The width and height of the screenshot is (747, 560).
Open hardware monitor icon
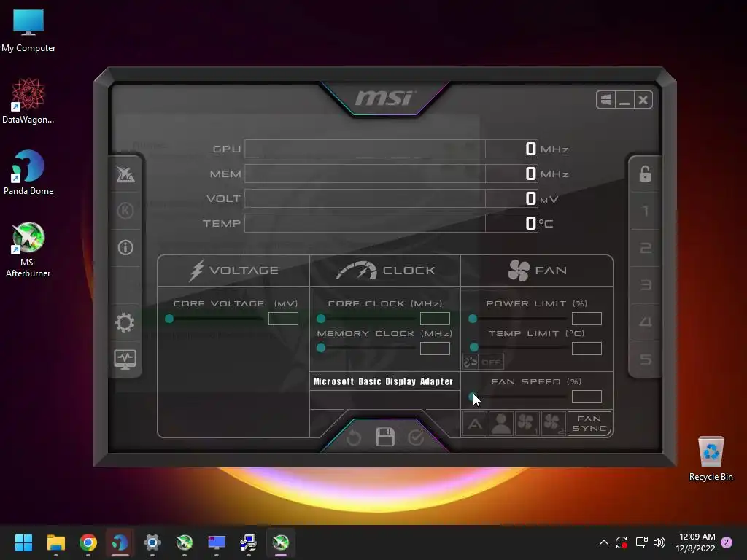[x=125, y=359]
